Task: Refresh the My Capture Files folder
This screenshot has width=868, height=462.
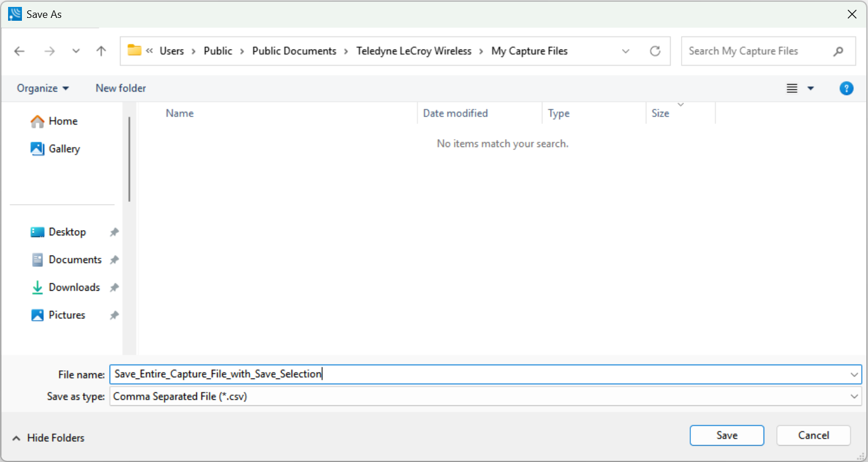Action: 655,51
